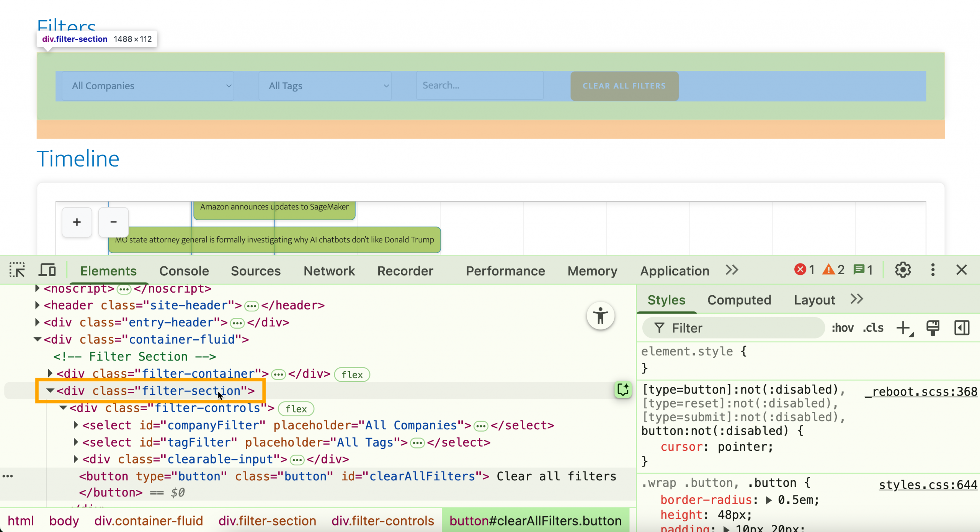Switch to the Console tab
The image size is (980, 532).
[184, 271]
